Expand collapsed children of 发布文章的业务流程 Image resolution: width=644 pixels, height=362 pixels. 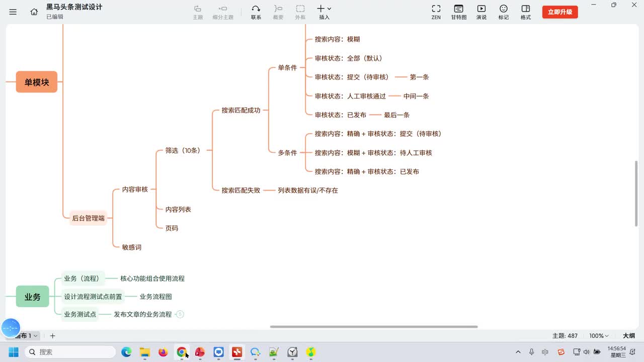coord(180,314)
